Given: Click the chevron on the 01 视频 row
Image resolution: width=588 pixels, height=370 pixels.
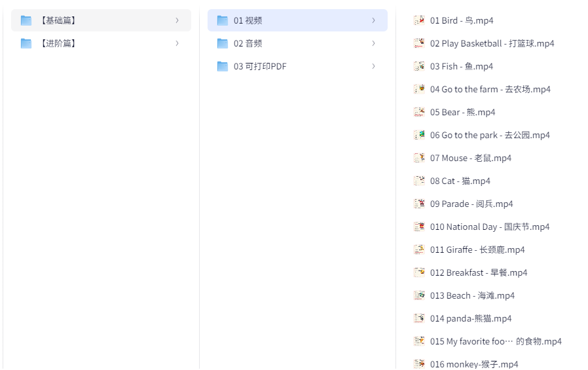Looking at the screenshot, I should click(373, 20).
